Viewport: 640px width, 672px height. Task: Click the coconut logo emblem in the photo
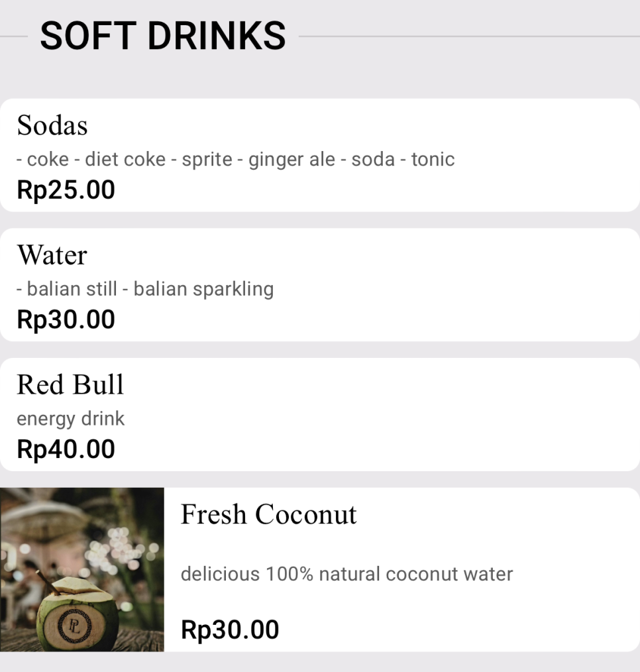[75, 627]
